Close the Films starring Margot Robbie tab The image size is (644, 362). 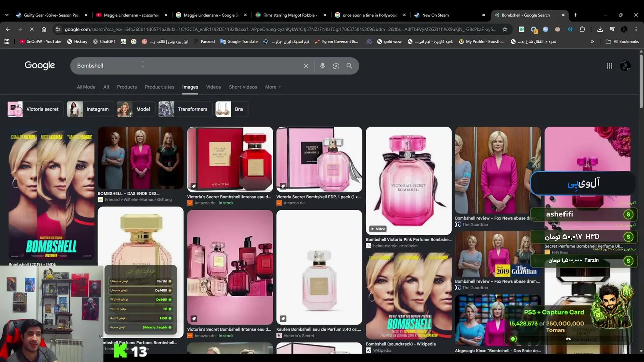point(325,15)
